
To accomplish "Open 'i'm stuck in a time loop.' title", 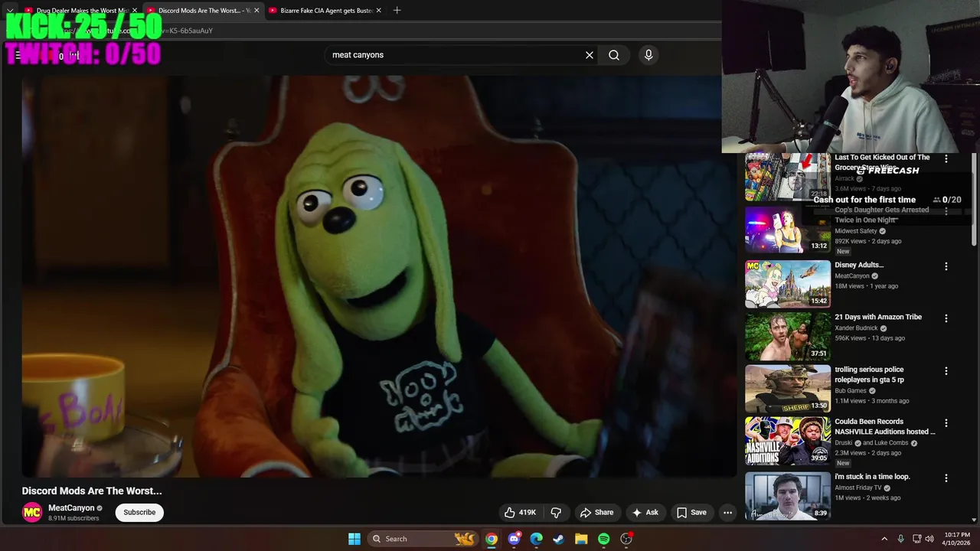I will tap(872, 477).
